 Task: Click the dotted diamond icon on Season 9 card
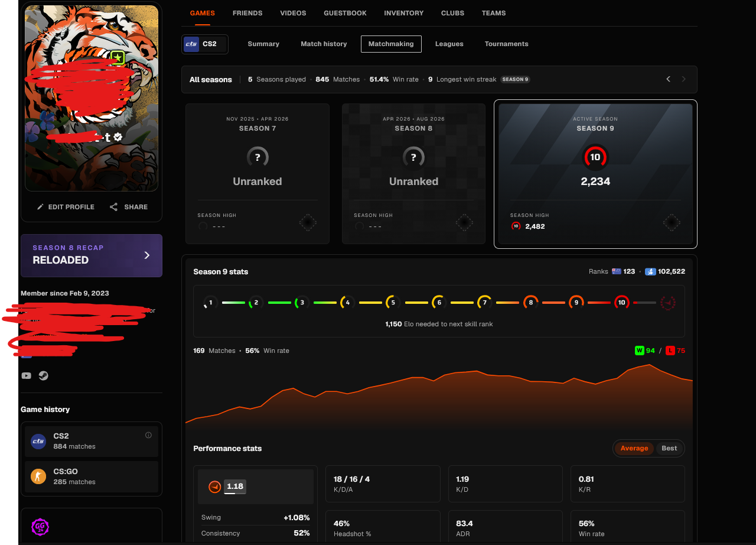[x=672, y=223]
